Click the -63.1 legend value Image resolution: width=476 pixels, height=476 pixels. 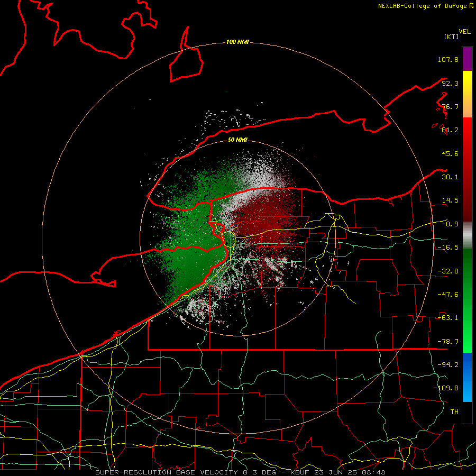click(448, 318)
